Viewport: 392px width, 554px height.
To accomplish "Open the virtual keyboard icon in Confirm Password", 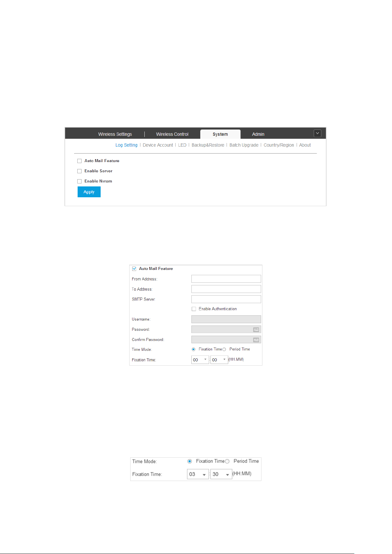I will pos(256,340).
